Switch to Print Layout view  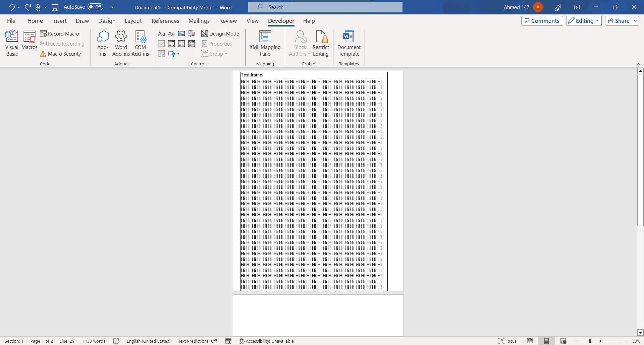tap(547, 341)
